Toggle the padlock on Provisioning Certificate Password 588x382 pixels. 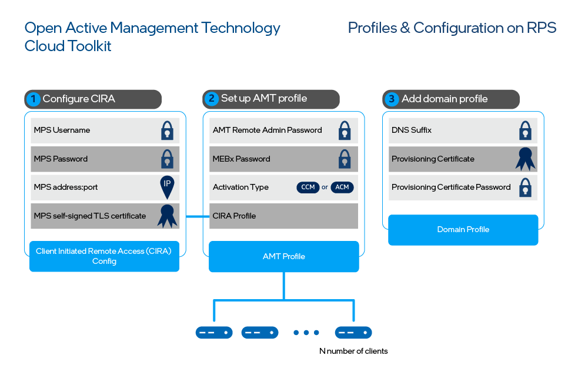coord(525,187)
